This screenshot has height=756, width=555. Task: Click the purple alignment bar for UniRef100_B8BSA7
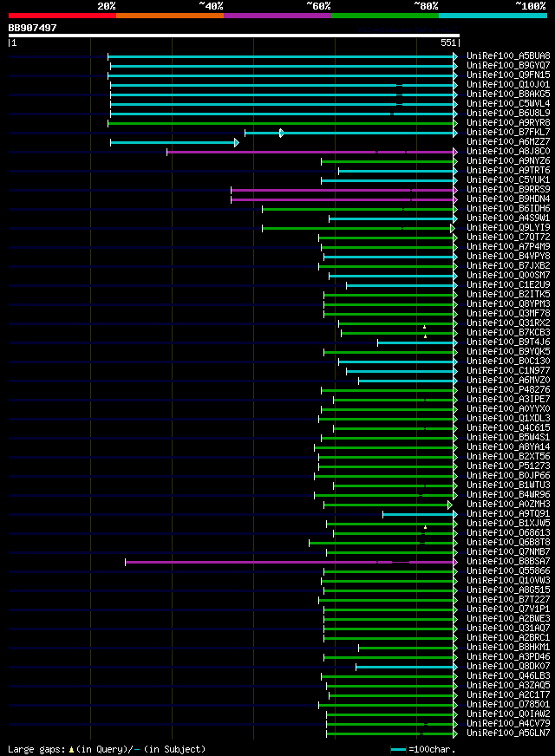[x=290, y=562]
